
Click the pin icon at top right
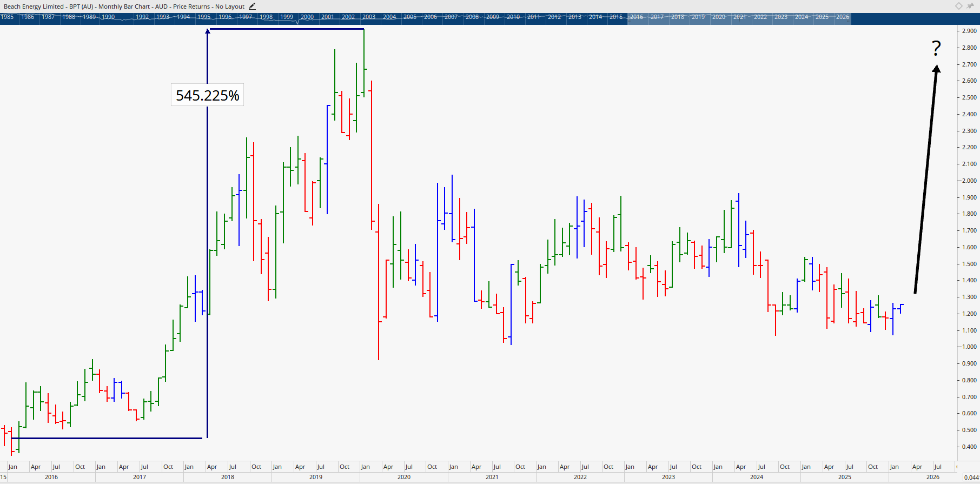970,6
